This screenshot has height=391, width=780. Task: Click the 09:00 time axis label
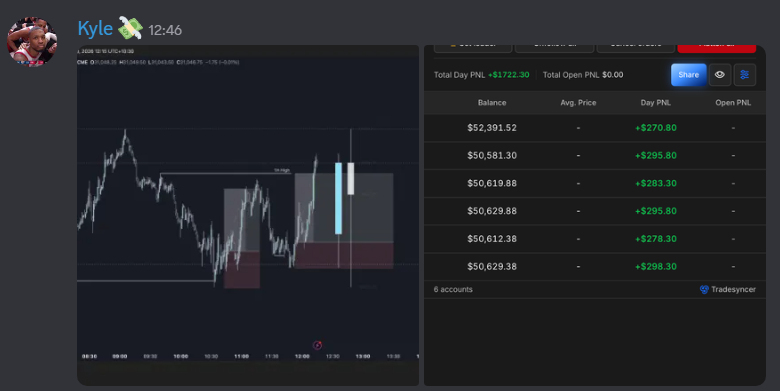point(119,356)
